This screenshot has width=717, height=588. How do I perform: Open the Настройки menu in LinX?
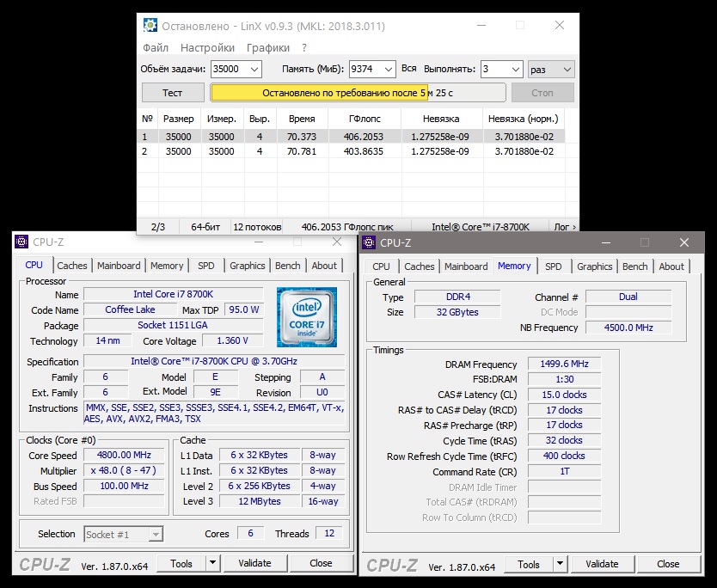[x=207, y=47]
